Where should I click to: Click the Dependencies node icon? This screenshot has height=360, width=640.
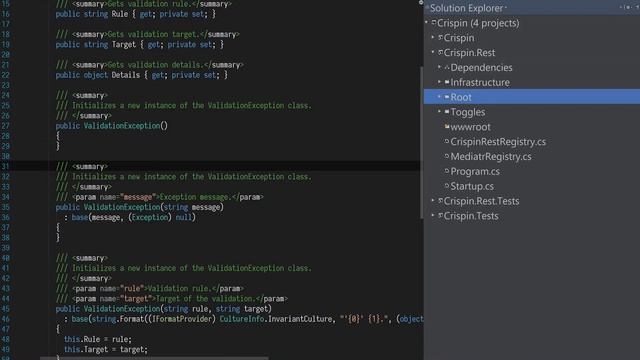click(x=447, y=67)
